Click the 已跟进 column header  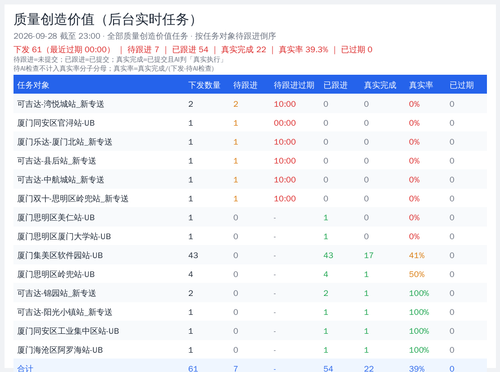(335, 85)
